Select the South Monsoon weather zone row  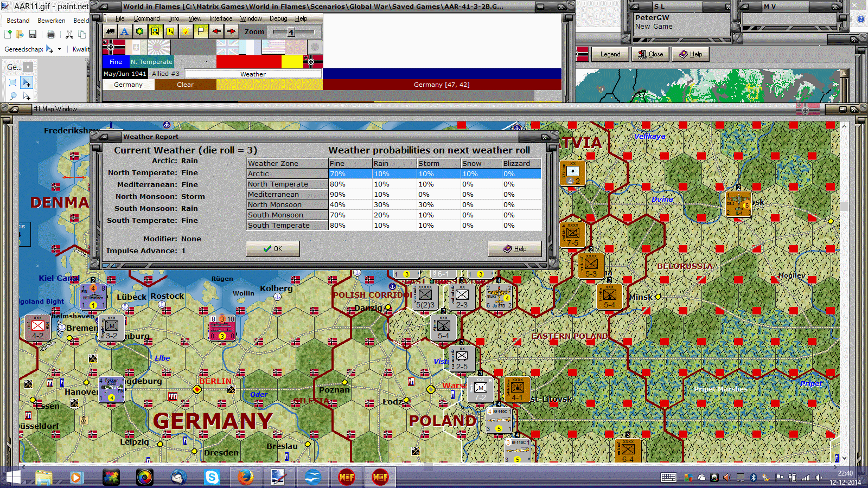[x=394, y=215]
